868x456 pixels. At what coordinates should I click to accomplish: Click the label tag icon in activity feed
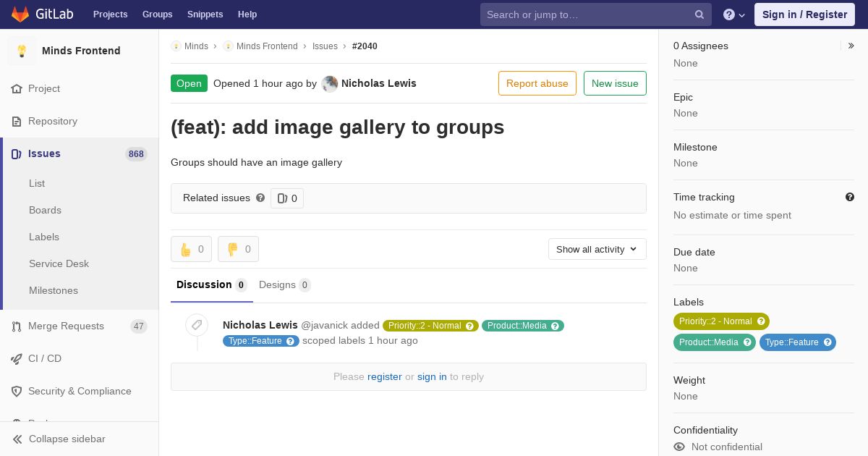pyautogui.click(x=197, y=325)
